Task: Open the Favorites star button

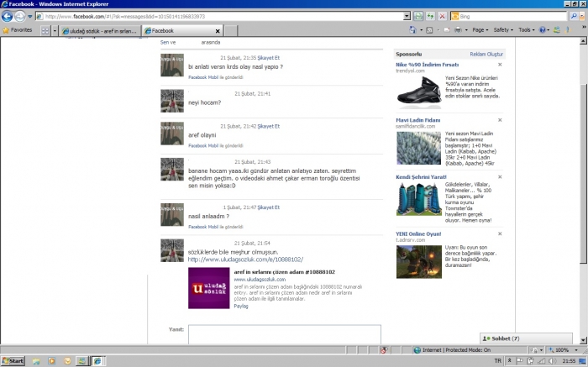Action: pos(18,30)
